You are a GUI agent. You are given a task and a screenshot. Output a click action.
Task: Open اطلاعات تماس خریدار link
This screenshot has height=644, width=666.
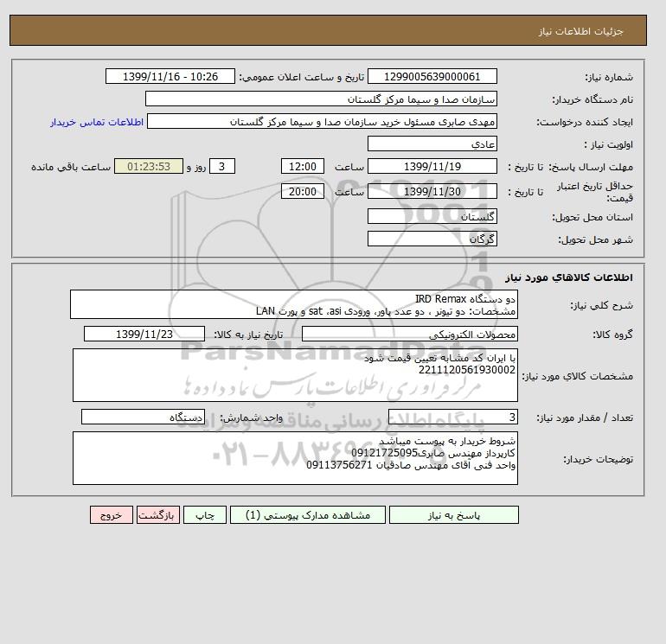(x=97, y=122)
